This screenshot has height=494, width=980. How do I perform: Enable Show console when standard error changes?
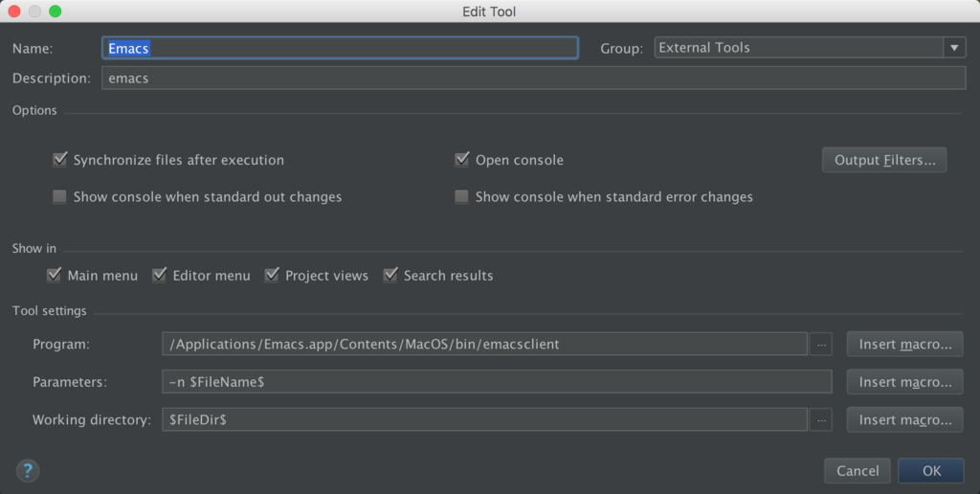(462, 197)
